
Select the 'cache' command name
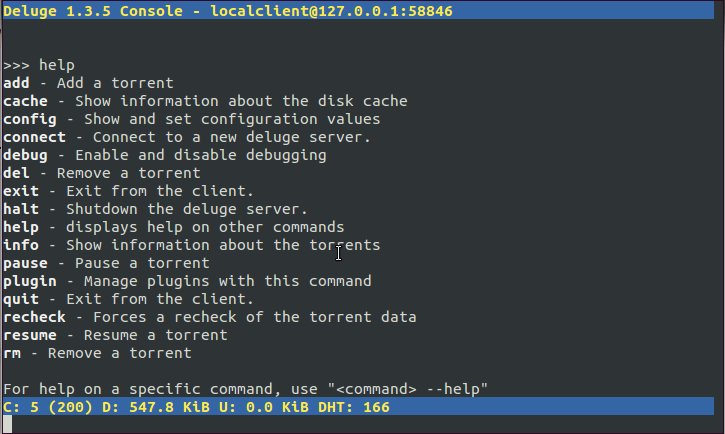[x=25, y=101]
